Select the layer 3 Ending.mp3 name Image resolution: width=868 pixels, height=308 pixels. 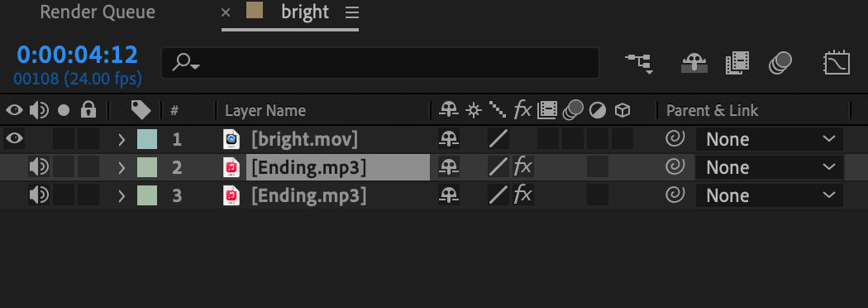tap(309, 195)
